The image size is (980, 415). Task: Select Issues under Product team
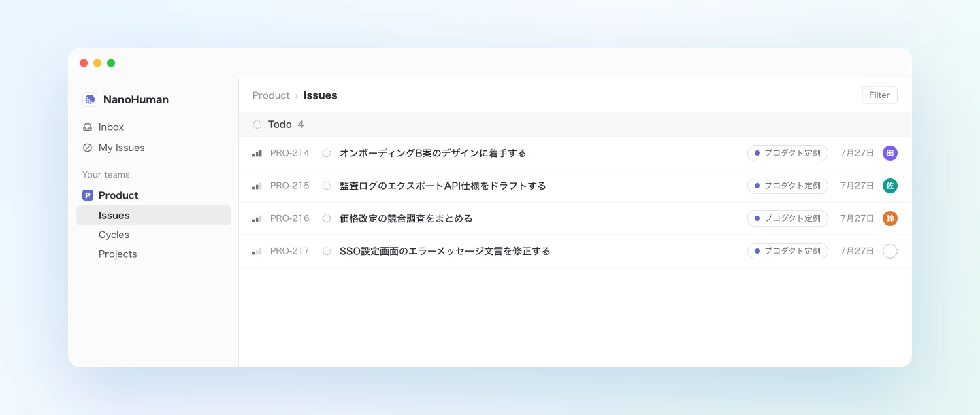[153, 215]
